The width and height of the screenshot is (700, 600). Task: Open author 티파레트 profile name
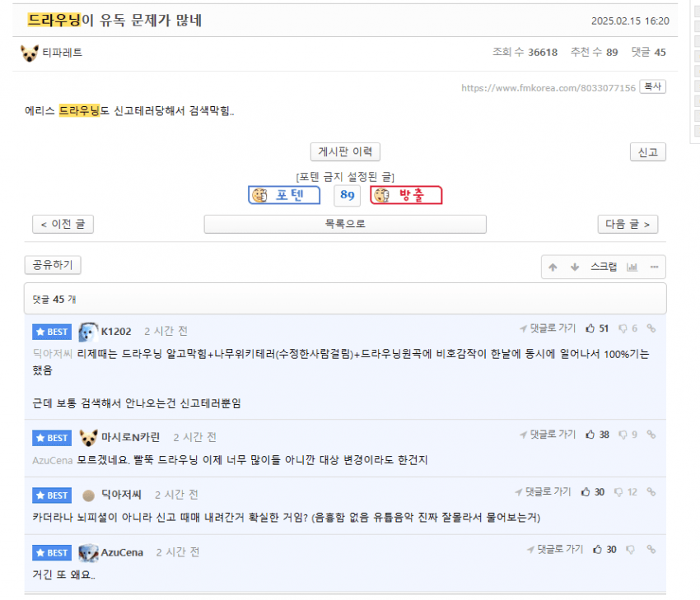coord(62,53)
